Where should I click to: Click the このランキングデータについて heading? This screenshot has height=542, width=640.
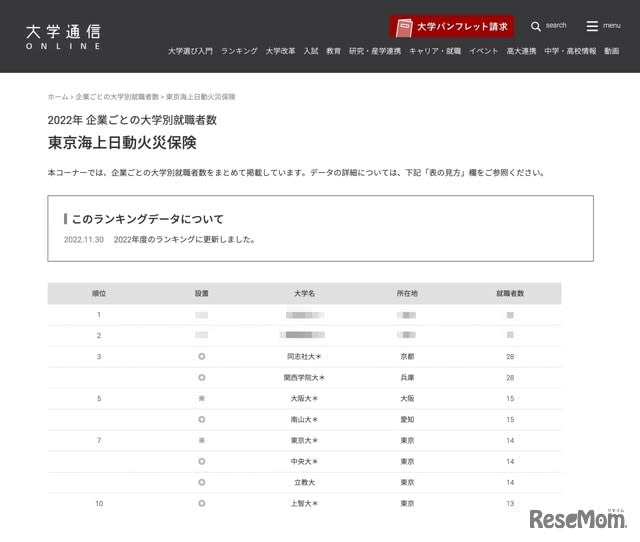(147, 219)
